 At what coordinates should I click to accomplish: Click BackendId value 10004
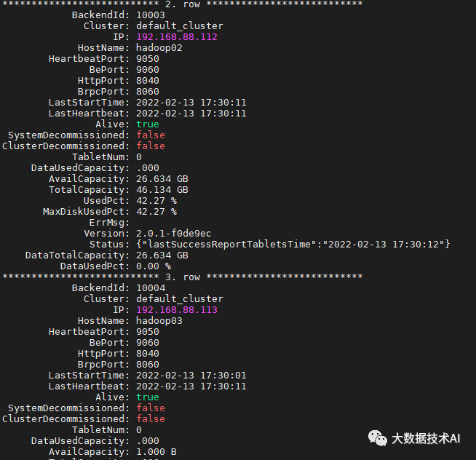click(150, 287)
